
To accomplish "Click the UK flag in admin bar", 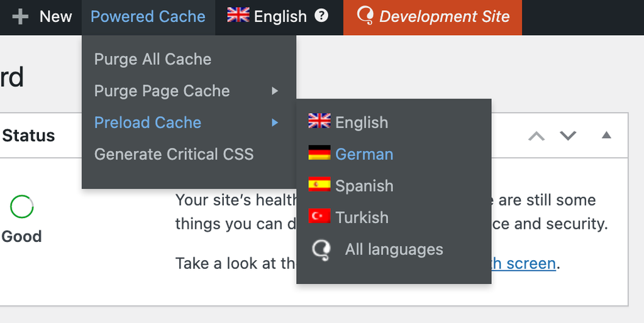I will pyautogui.click(x=238, y=16).
